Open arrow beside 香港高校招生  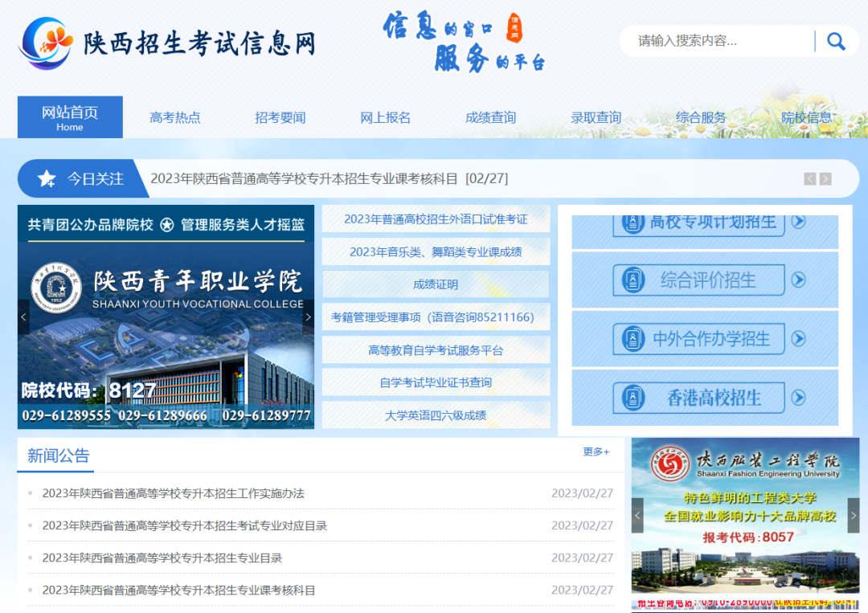point(798,397)
